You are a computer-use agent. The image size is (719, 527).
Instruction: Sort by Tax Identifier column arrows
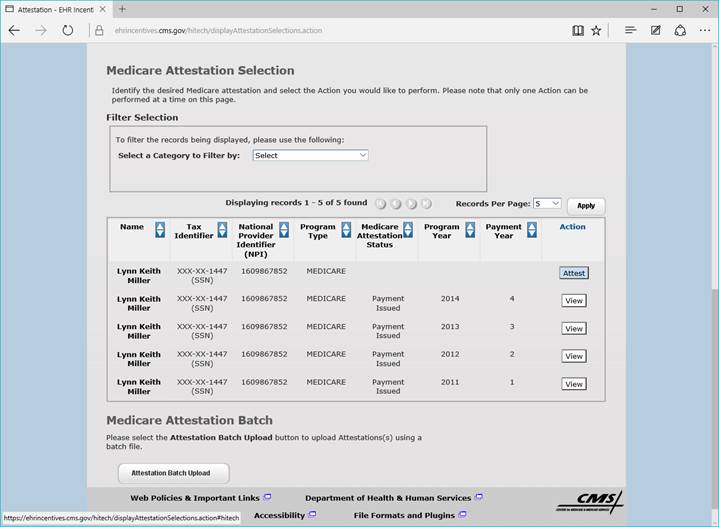pos(222,230)
